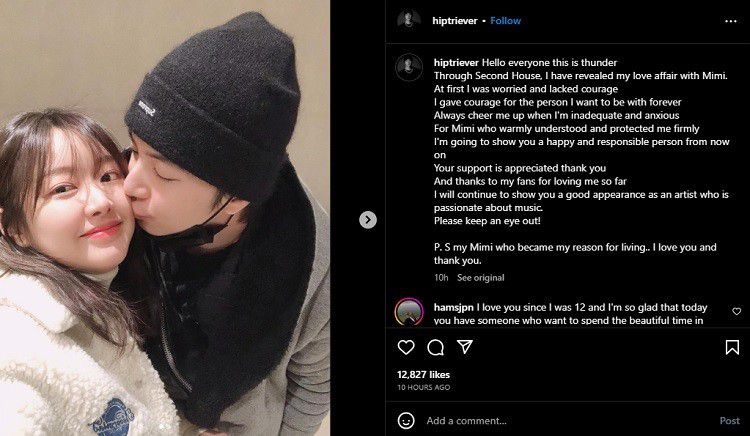
Task: Go to next photo with arrow button
Action: [x=368, y=219]
